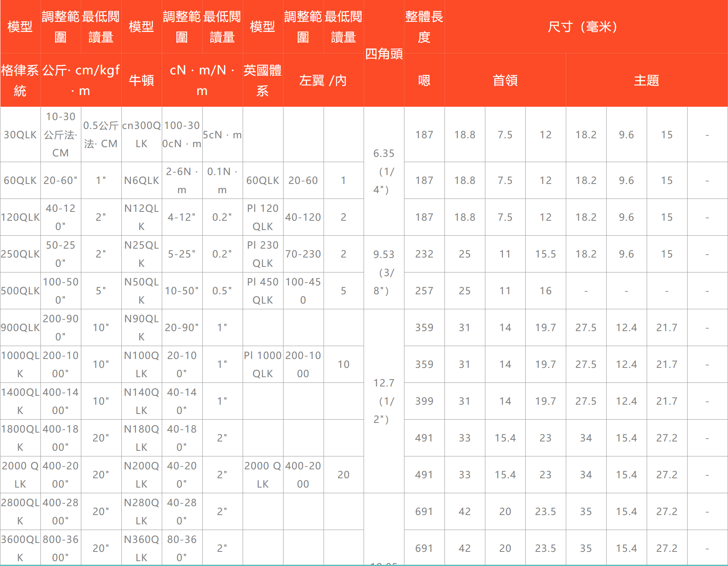Click the 3600QLK model cell
728x566 pixels.
[20, 548]
